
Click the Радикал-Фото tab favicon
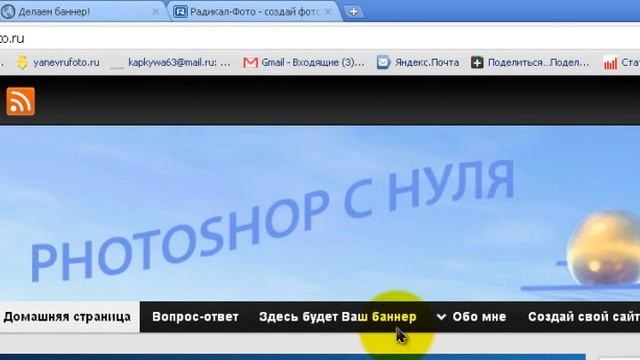click(x=180, y=12)
